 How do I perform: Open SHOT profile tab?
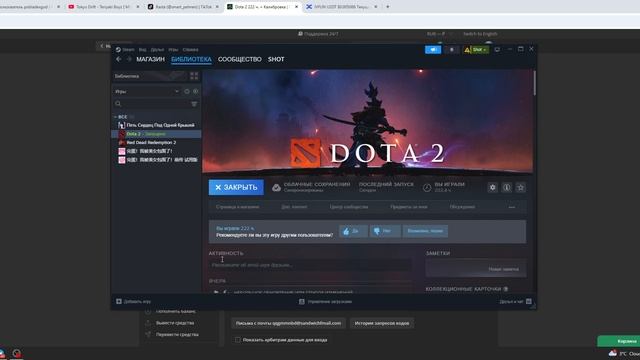tap(276, 59)
